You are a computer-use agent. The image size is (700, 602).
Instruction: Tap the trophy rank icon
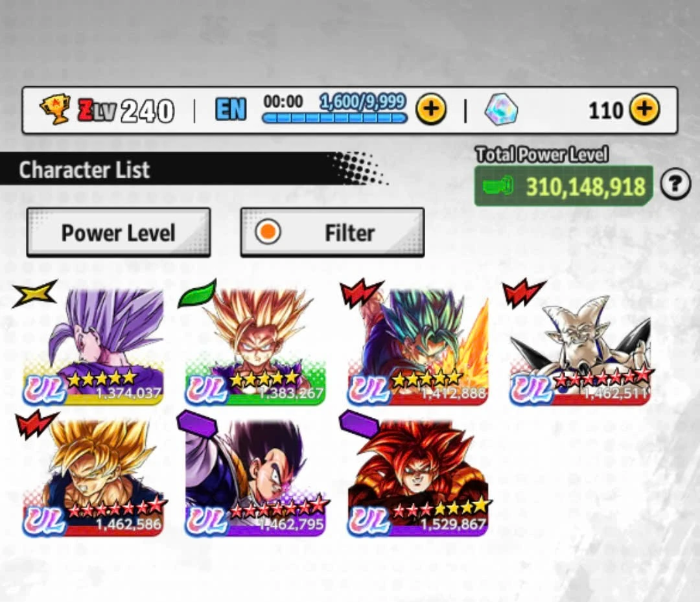coord(55,109)
